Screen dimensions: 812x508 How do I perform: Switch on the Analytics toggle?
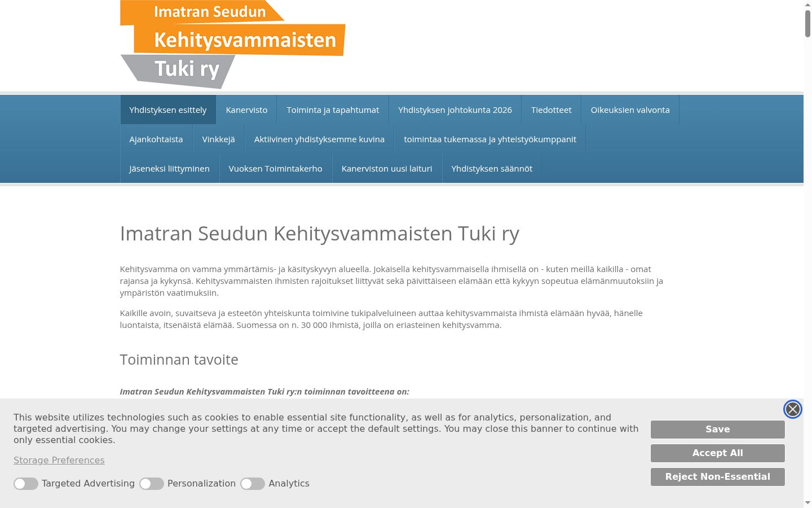[253, 484]
